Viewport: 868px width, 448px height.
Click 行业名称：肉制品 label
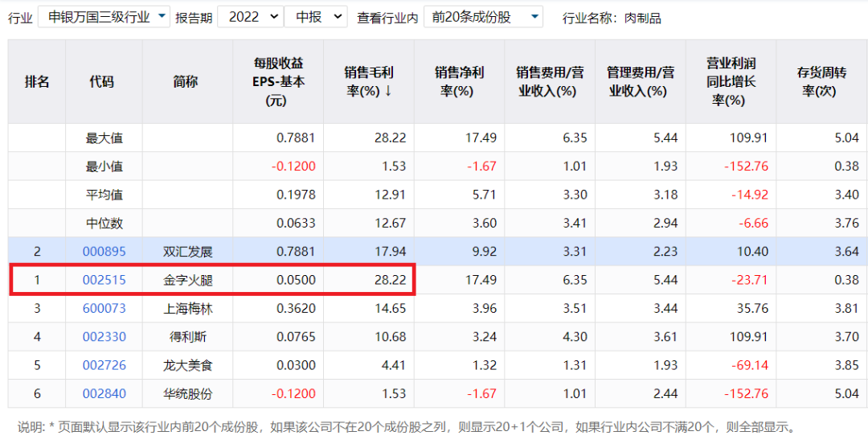coord(612,18)
